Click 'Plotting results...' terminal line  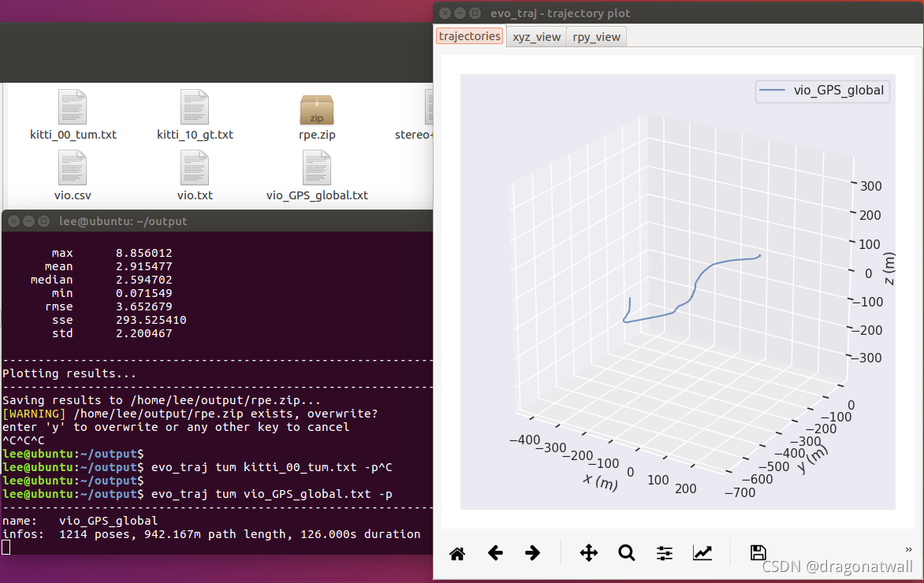click(69, 374)
